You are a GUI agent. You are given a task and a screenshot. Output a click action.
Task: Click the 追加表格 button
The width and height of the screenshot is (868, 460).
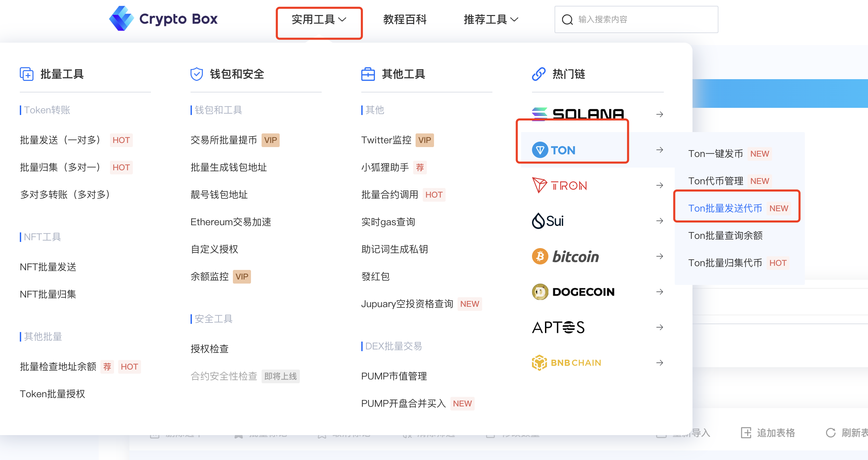(x=768, y=433)
